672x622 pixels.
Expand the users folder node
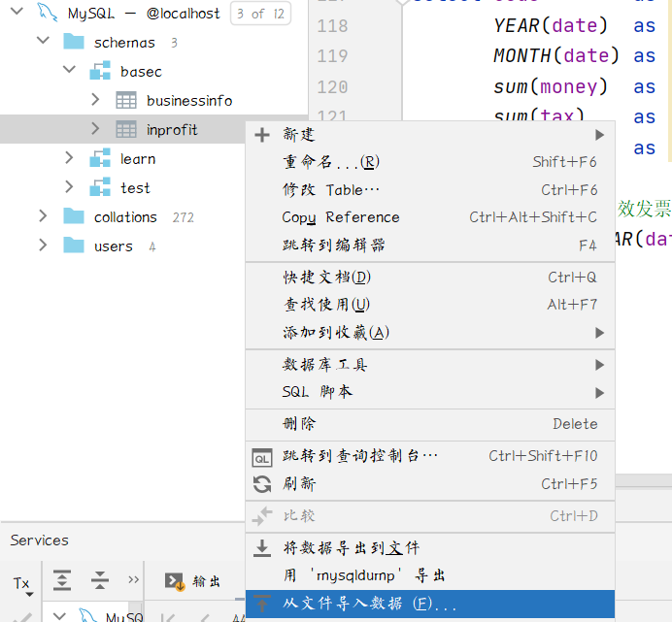tap(43, 246)
